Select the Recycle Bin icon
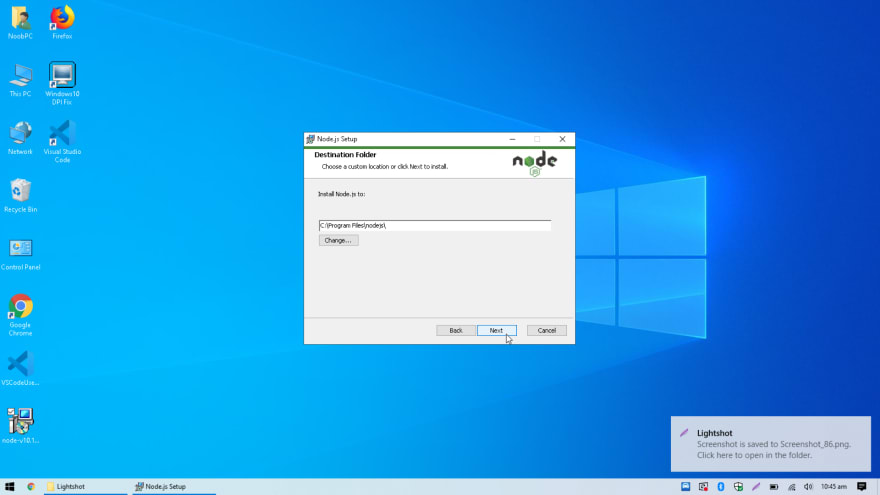The height and width of the screenshot is (495, 880). pos(20,196)
